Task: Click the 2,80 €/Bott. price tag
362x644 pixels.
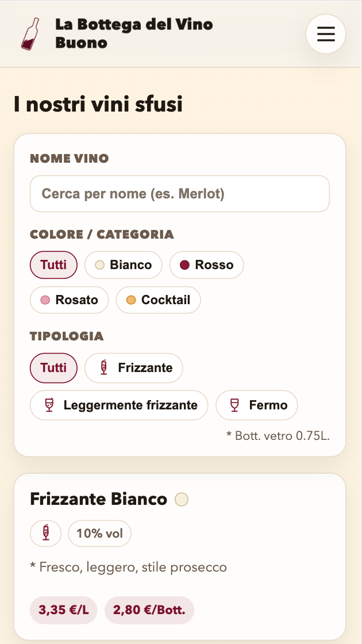Action: (149, 609)
